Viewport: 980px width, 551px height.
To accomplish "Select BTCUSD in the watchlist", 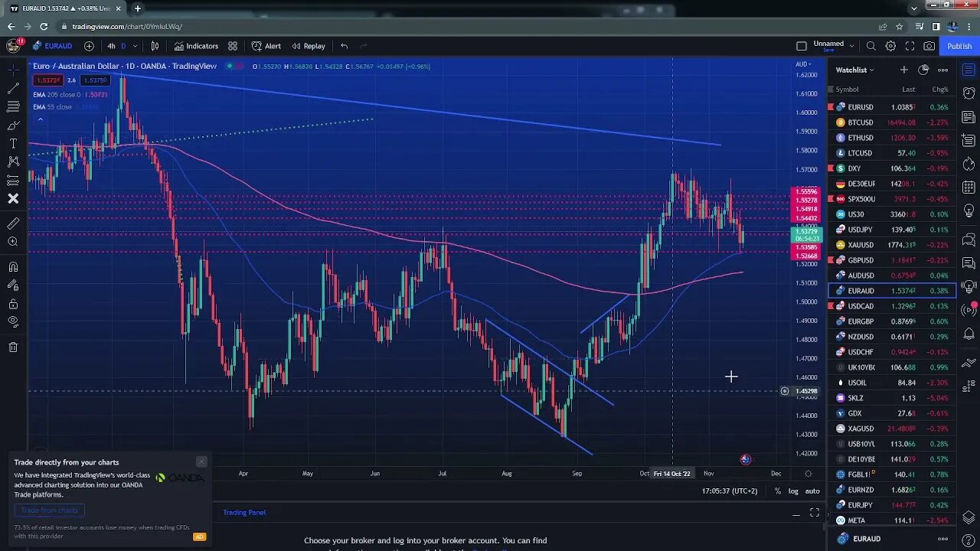I will click(x=892, y=122).
